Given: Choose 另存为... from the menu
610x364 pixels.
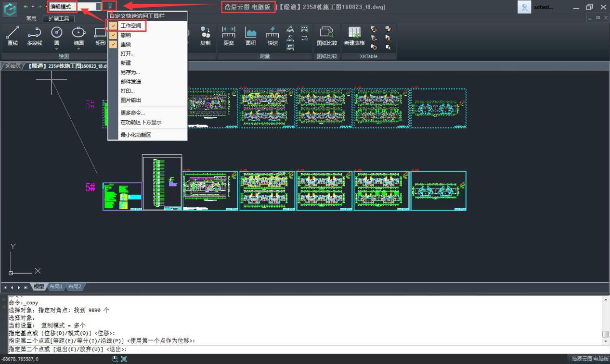Looking at the screenshot, I should coord(147,72).
